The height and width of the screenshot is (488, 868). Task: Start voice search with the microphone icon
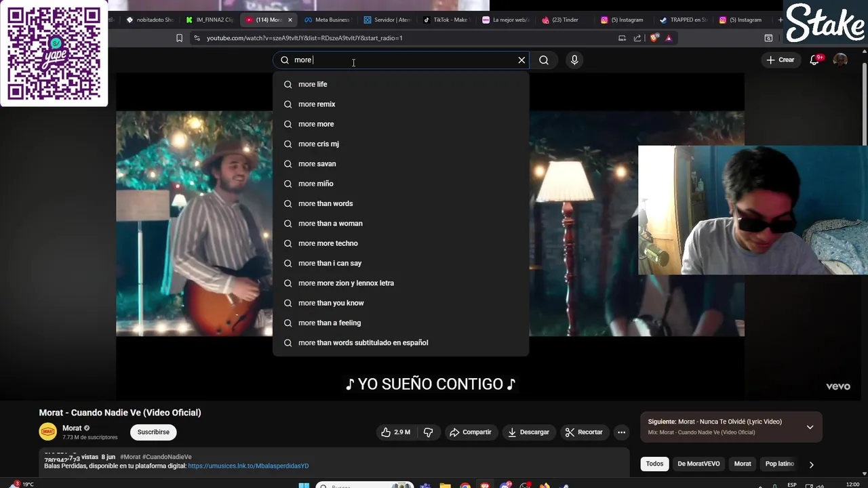coord(574,60)
